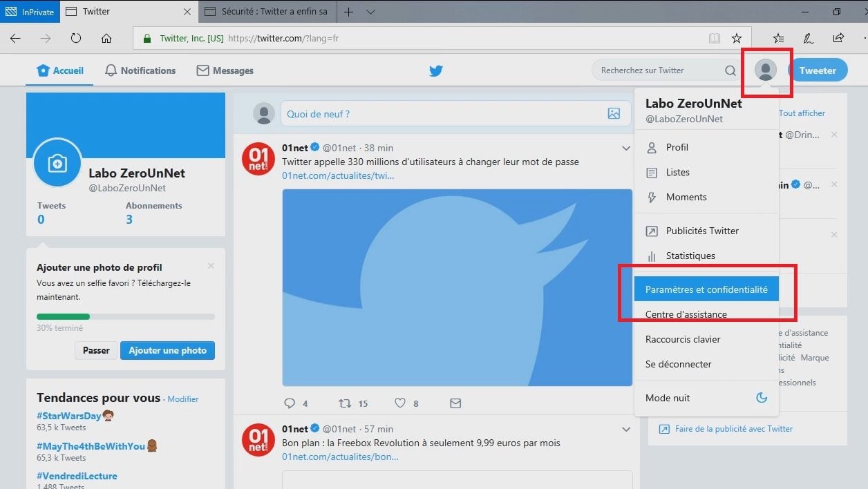Select Profil in the account menu
This screenshot has width=868, height=489.
[x=706, y=147]
